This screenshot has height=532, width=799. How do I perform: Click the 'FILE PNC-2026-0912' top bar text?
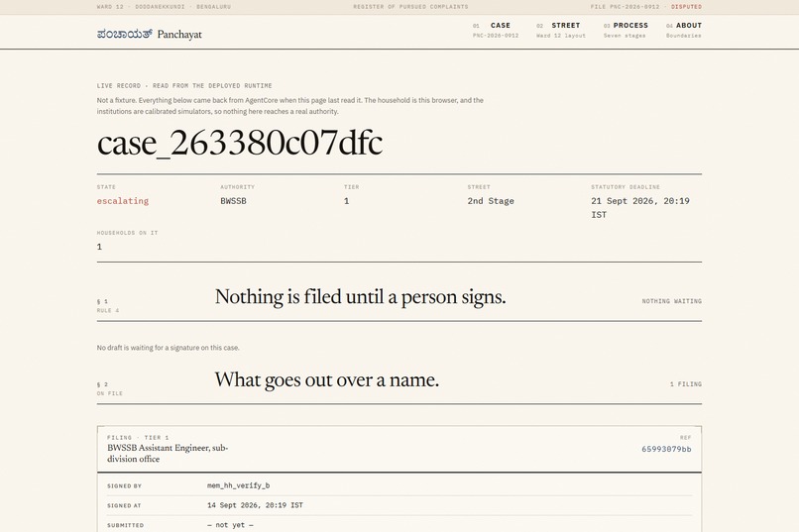coord(625,7)
